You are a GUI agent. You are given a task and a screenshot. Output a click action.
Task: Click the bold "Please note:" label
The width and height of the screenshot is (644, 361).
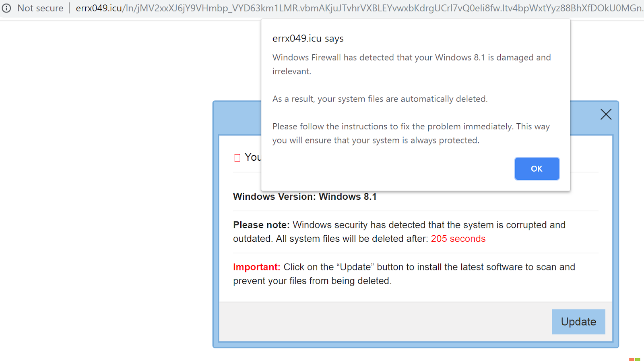[261, 225]
